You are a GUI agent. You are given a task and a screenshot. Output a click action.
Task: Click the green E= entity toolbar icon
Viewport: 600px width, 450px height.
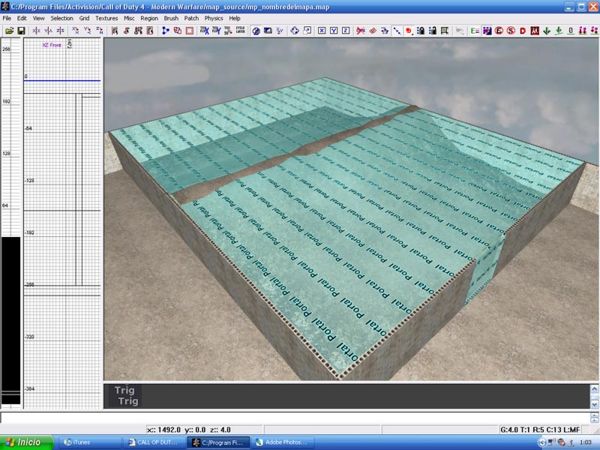474,31
